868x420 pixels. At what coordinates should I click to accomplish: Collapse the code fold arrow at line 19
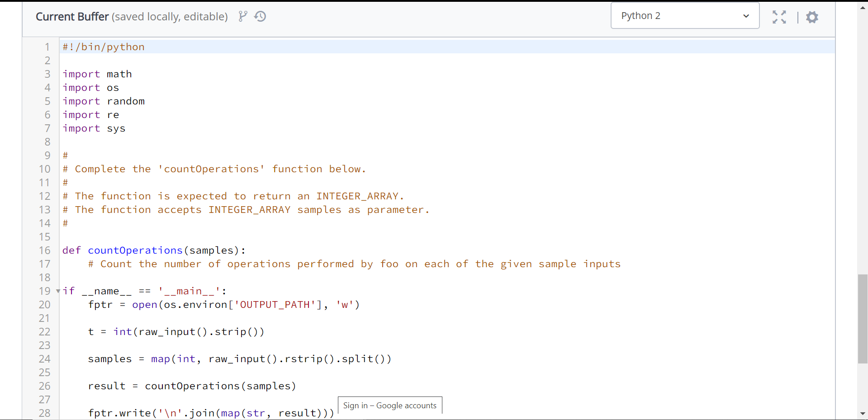coord(58,291)
